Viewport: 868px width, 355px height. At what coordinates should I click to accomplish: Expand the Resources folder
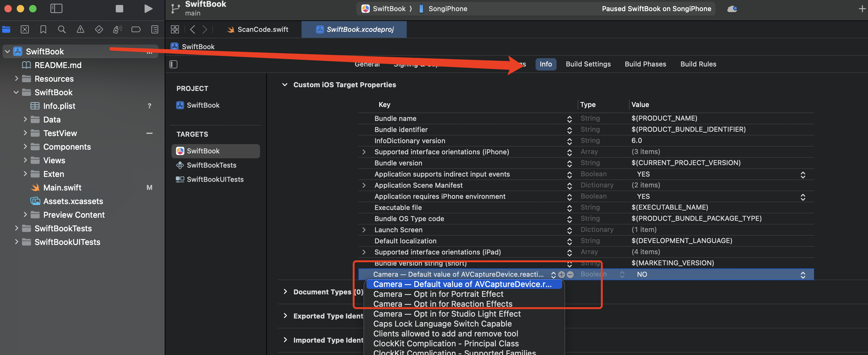click(16, 79)
